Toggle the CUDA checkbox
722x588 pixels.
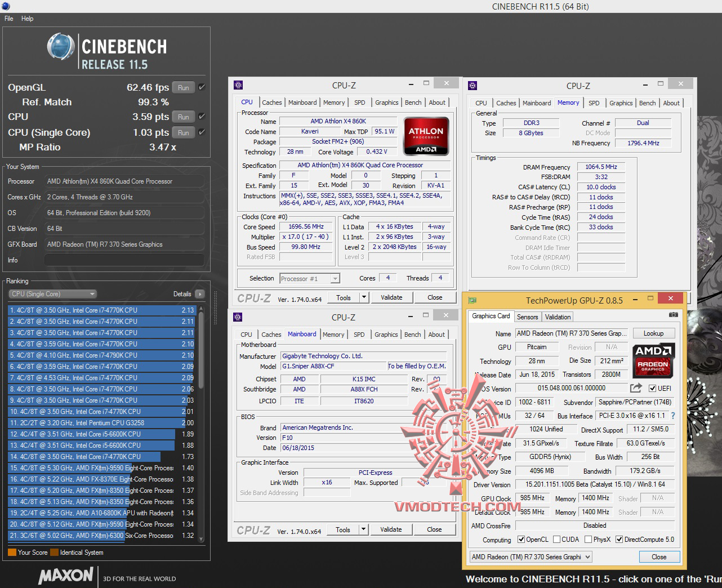[x=556, y=540]
